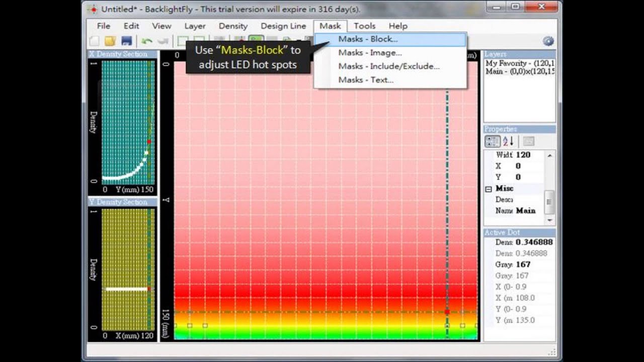Click the Save floppy disk icon
Screen dimensions: 644x362
pos(127,41)
